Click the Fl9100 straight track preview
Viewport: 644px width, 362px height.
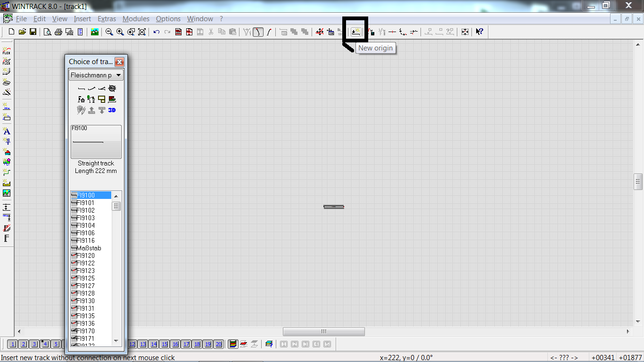96,141
